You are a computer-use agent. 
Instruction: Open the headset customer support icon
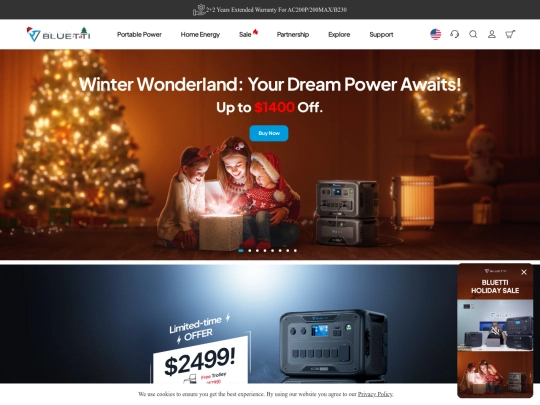[x=455, y=34]
